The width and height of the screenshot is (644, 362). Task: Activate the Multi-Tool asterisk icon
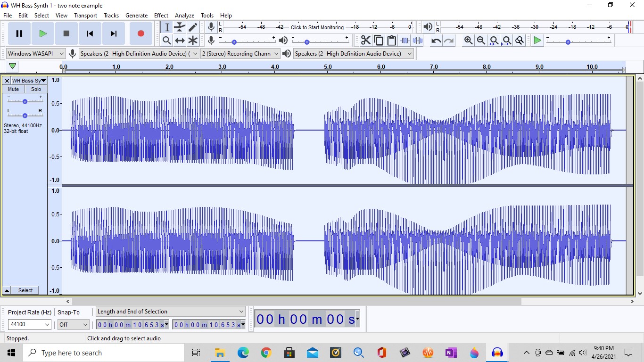193,41
